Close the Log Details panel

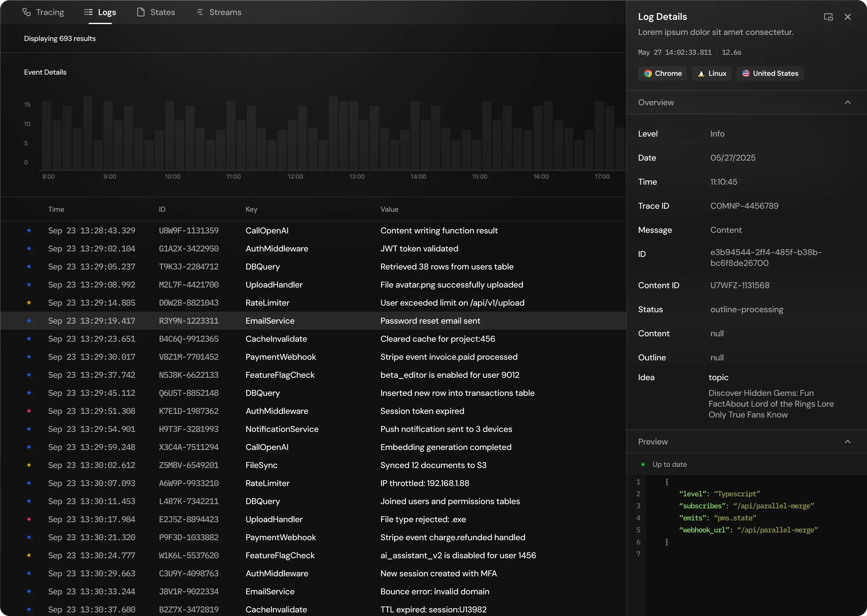(847, 17)
